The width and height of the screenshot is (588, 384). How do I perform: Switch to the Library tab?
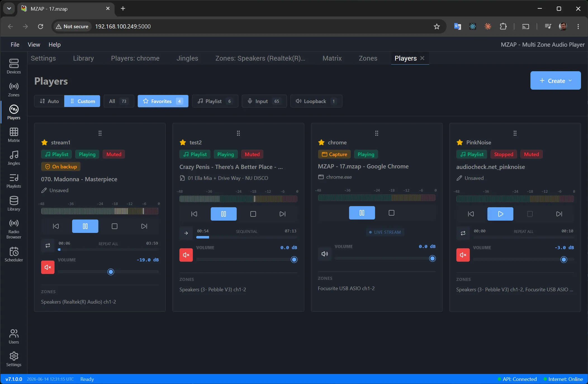[x=83, y=58]
